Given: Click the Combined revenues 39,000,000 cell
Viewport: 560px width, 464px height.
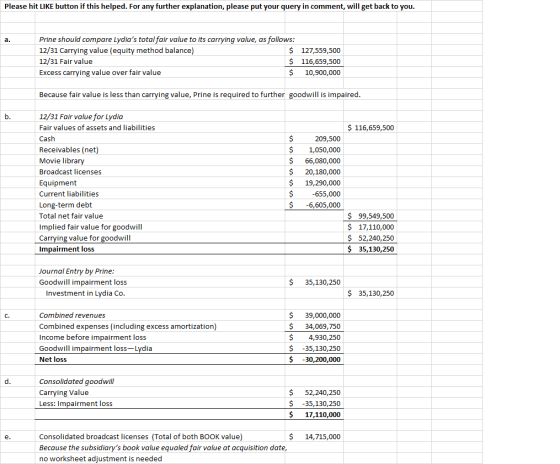Looking at the screenshot, I should [314, 315].
